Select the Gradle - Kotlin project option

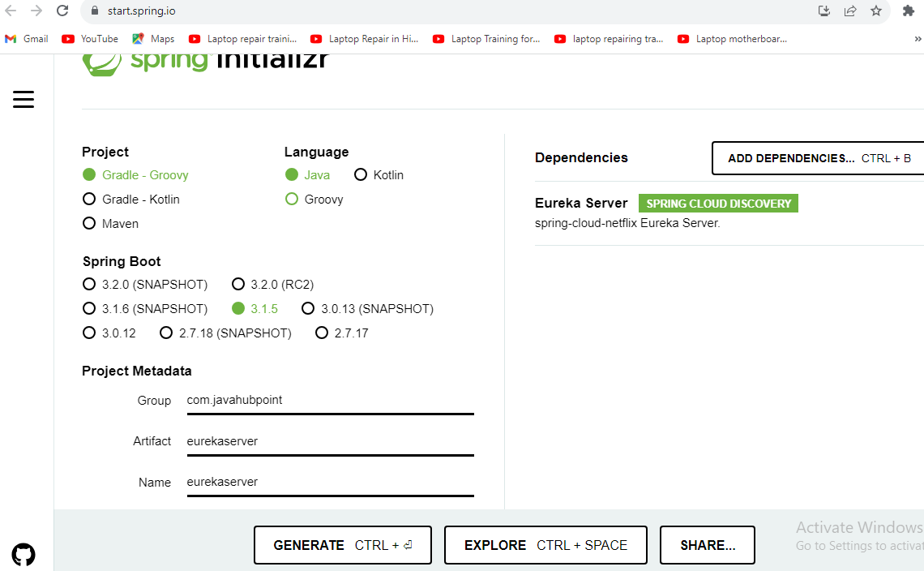coord(130,200)
